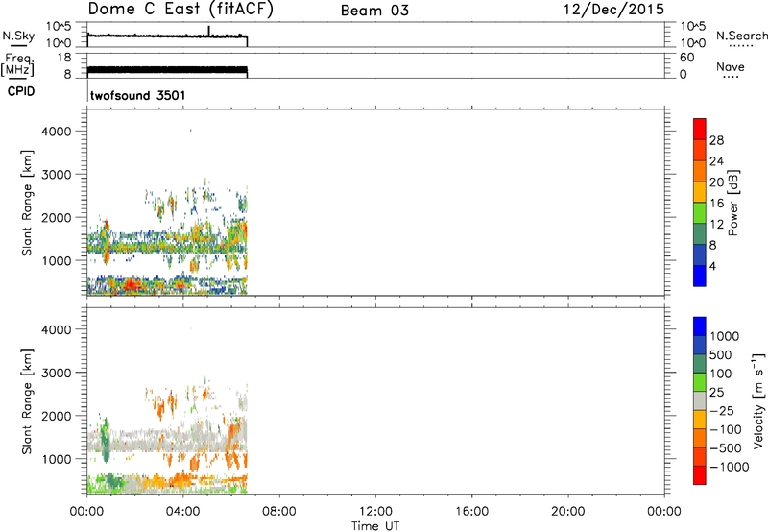Click the 'N.Sky' label
The height and width of the screenshot is (532, 768).
[18, 36]
